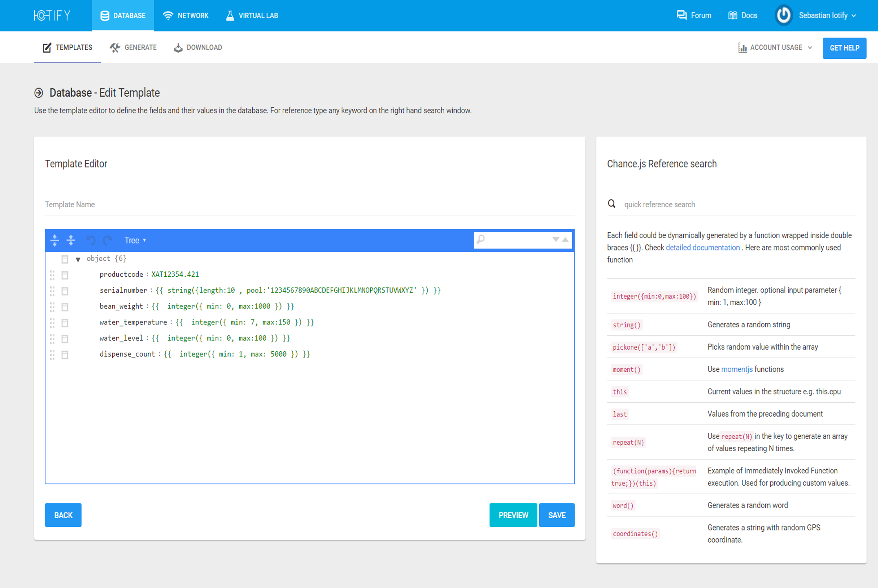Click the redo arrow in editor toolbar
The width and height of the screenshot is (878, 588).
pos(107,240)
